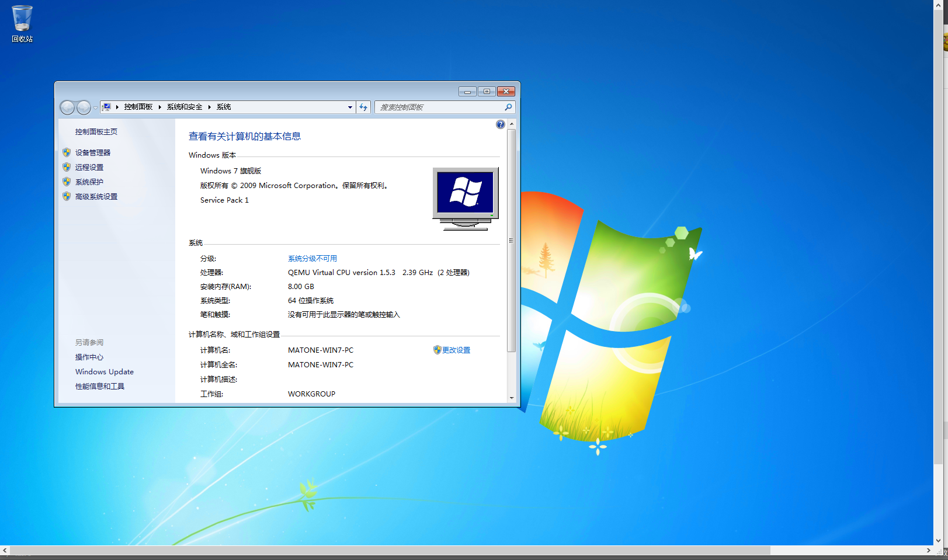Maximize the System control panel window
This screenshot has width=948, height=560.
point(487,92)
